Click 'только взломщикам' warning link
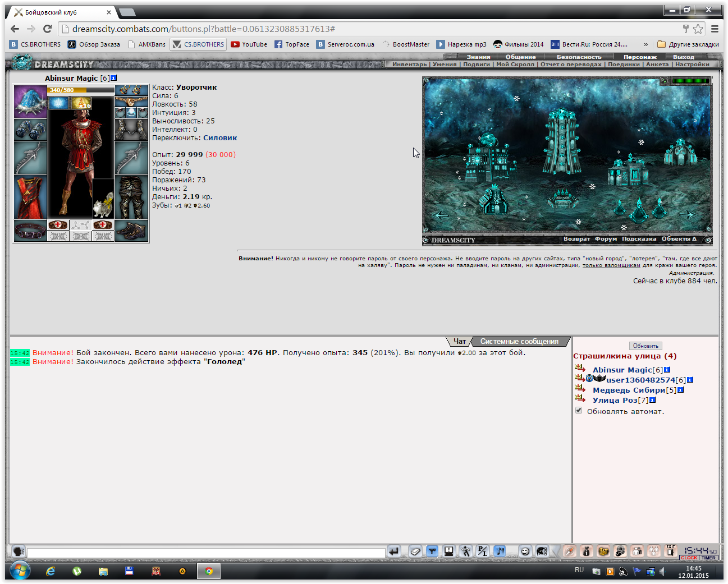 point(611,265)
